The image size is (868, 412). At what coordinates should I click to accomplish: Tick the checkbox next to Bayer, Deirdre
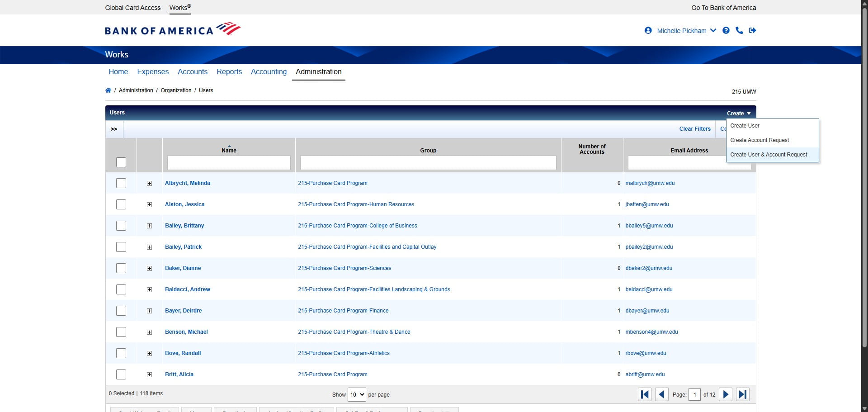121,311
